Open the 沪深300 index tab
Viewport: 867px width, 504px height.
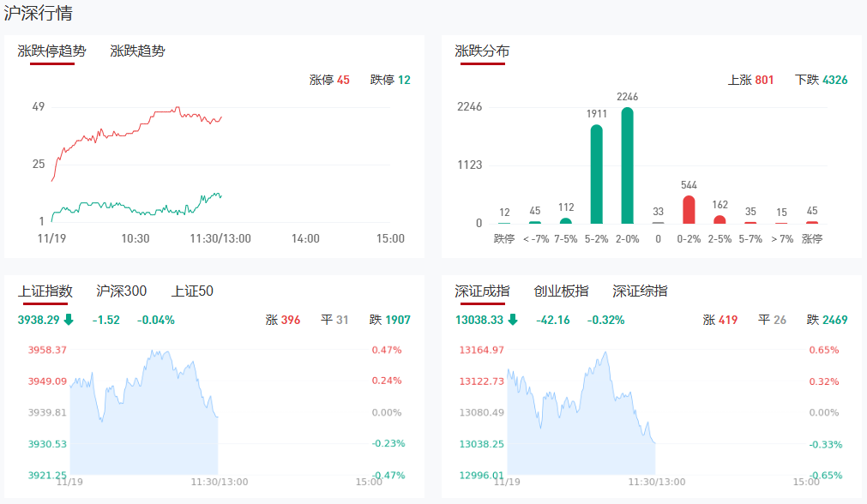click(121, 291)
